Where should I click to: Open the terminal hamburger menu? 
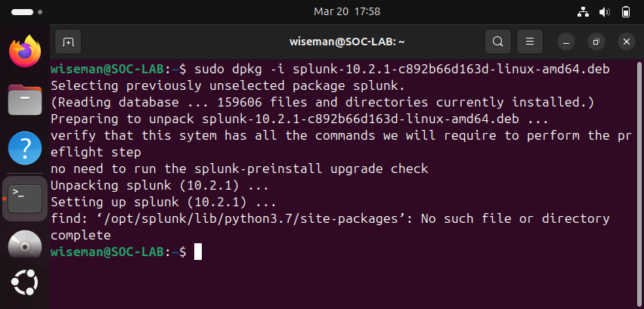click(x=530, y=42)
